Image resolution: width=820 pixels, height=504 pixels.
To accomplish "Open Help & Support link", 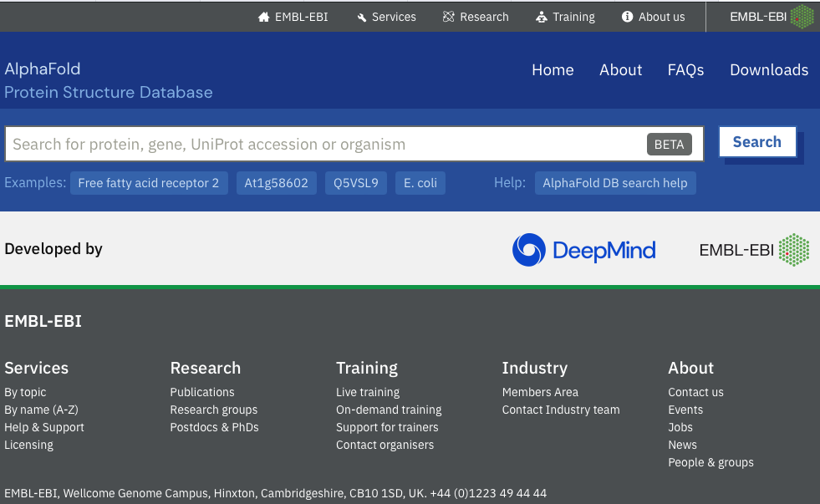I will [44, 428].
